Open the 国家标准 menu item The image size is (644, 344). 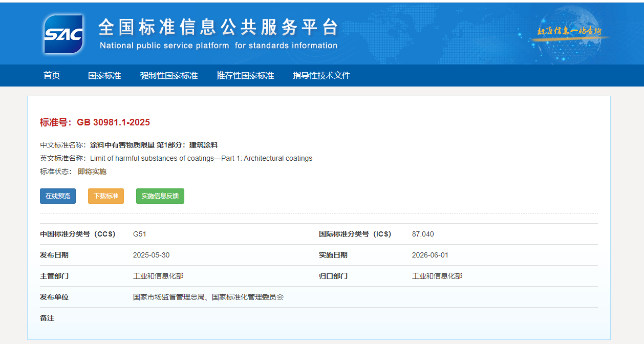(104, 75)
